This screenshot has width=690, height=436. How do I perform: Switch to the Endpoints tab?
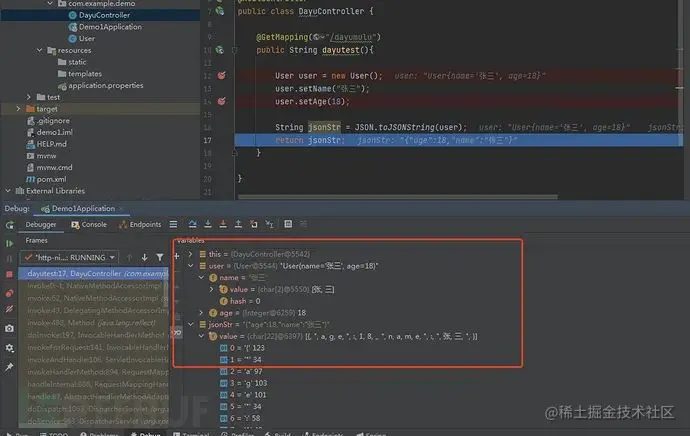140,224
